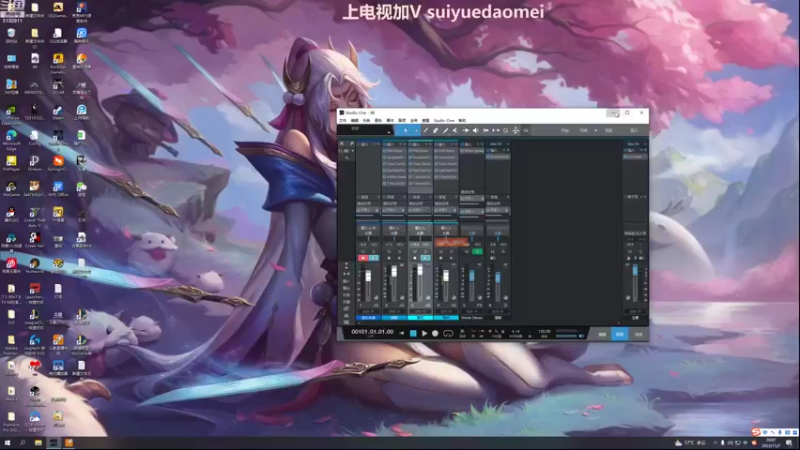The height and width of the screenshot is (450, 800).
Task: Open the quantize dropdown arrow in top toolbar
Action: coord(596,130)
